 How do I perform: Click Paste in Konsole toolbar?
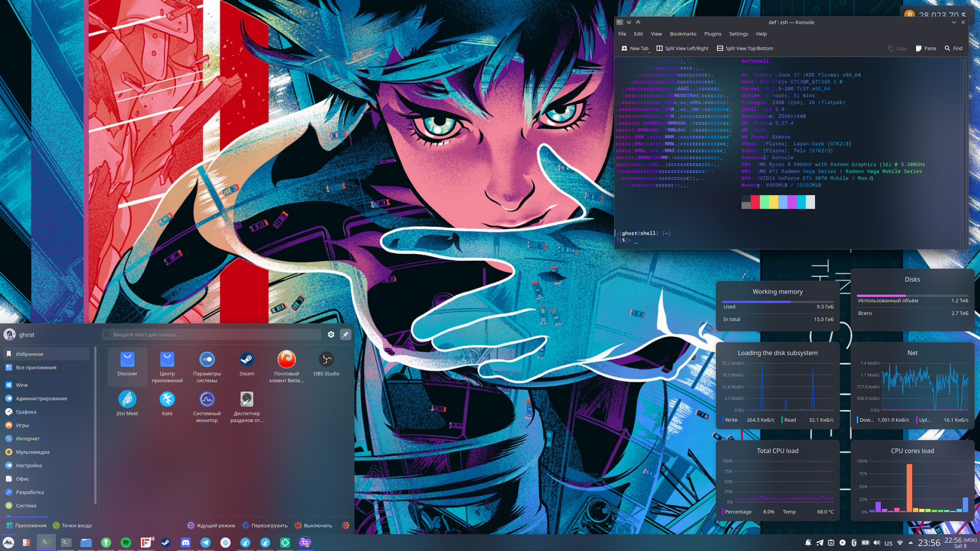926,48
